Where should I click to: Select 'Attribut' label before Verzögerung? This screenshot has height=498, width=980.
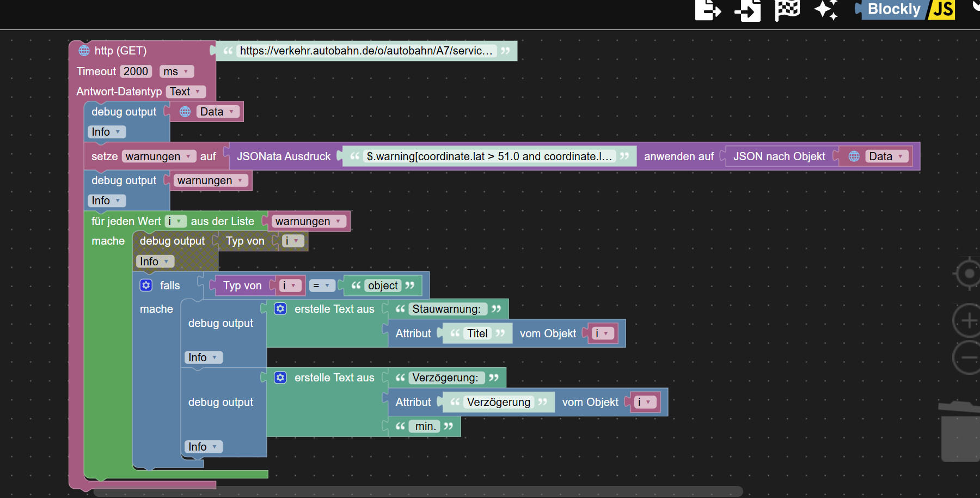(x=413, y=402)
